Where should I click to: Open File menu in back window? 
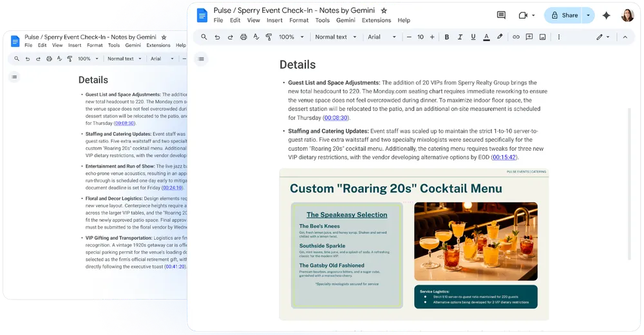coord(28,46)
